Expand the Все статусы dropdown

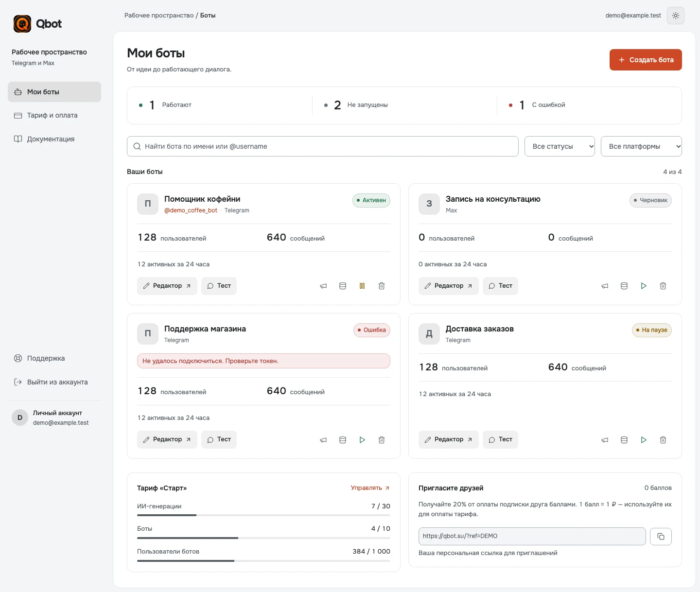click(560, 146)
